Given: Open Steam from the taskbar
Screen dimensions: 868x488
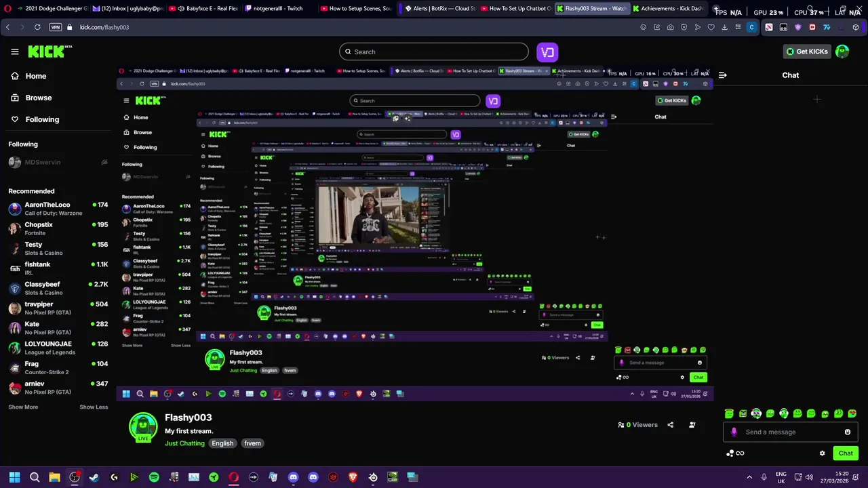Looking at the screenshot, I should (x=94, y=477).
